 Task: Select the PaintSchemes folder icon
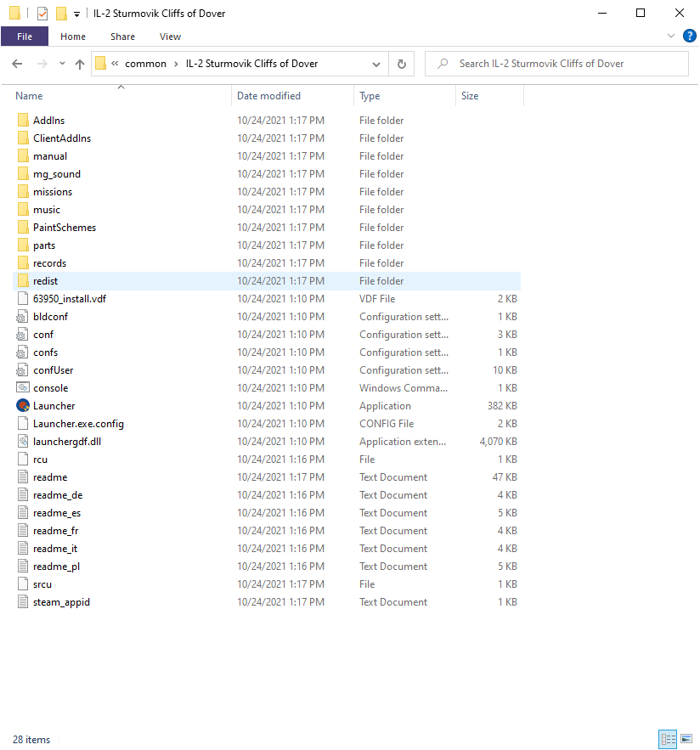[23, 227]
